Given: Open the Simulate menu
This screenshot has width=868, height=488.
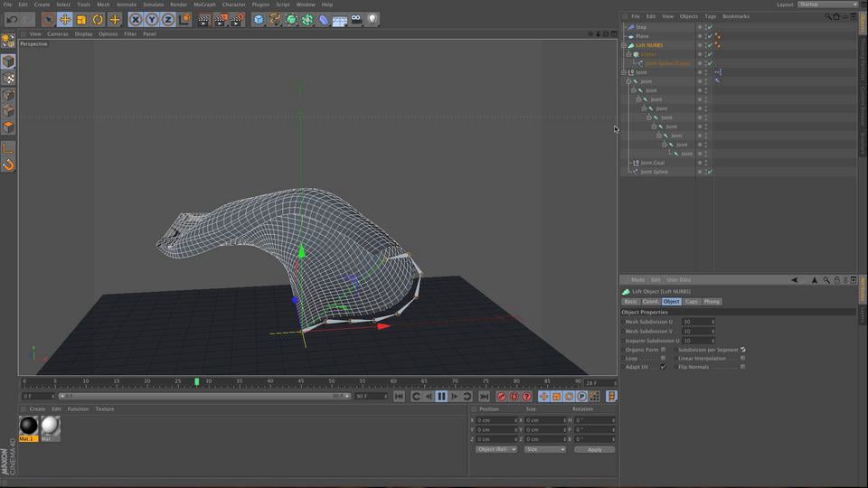Looking at the screenshot, I should point(154,5).
